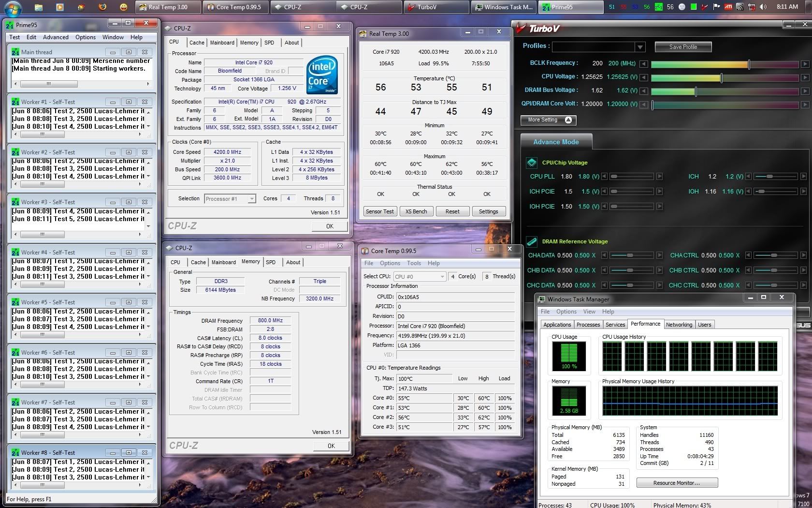Switch to Real Temp 3.00 in the taskbar
This screenshot has height=508, width=812.
pyautogui.click(x=168, y=7)
